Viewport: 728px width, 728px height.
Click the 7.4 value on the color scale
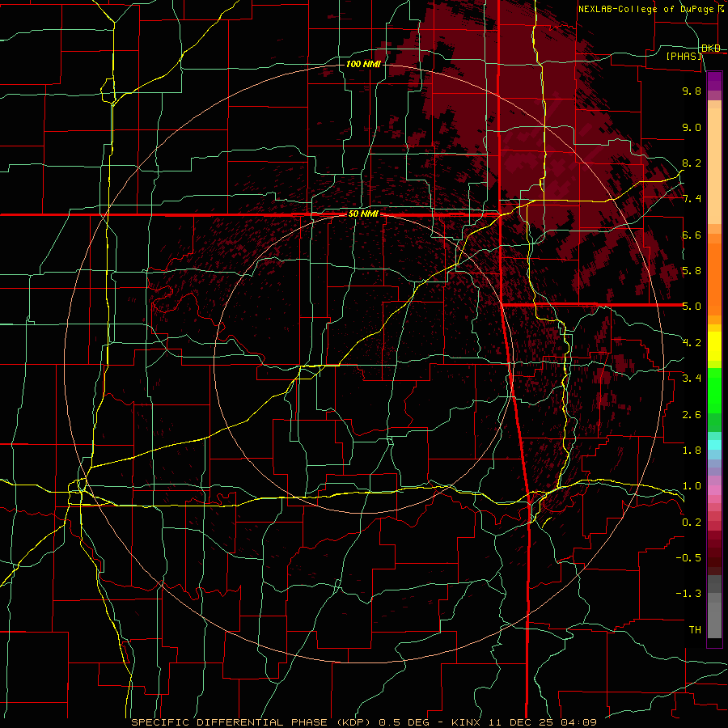[x=692, y=199]
